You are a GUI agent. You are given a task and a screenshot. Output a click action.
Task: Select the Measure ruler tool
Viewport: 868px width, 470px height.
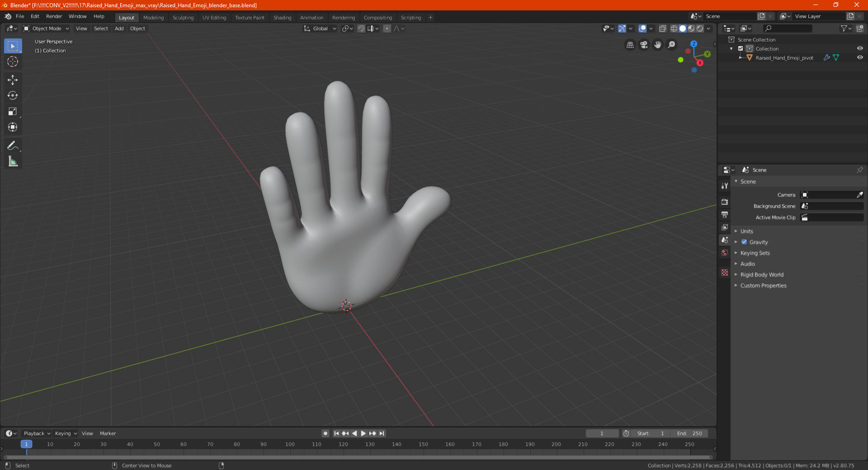tap(13, 161)
